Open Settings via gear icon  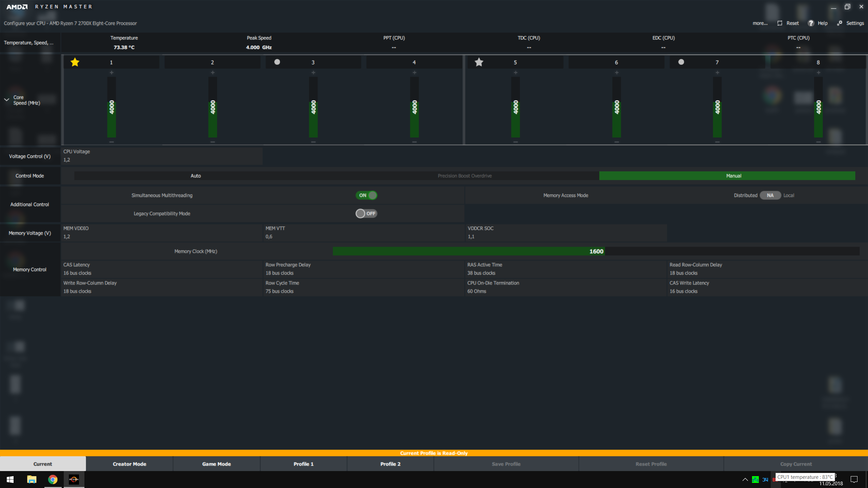(840, 23)
